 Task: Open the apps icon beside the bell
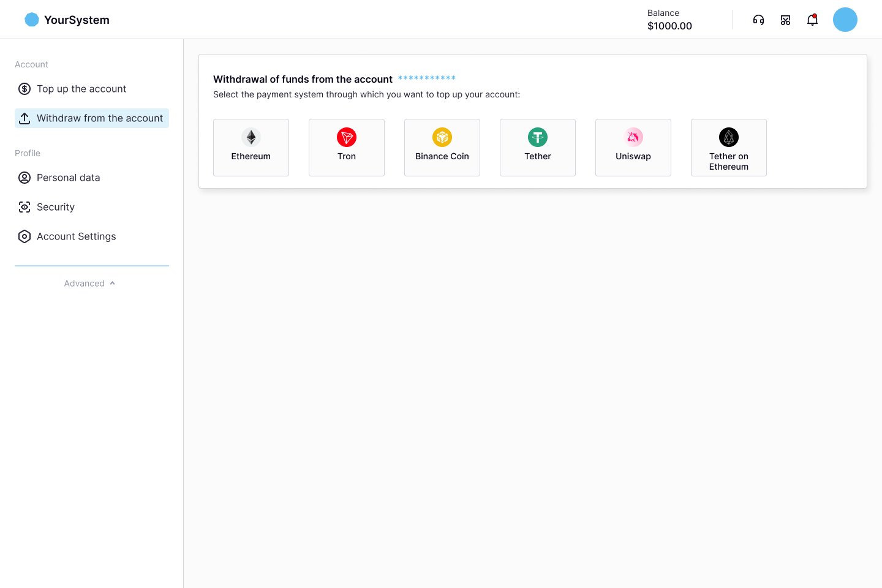(x=785, y=20)
